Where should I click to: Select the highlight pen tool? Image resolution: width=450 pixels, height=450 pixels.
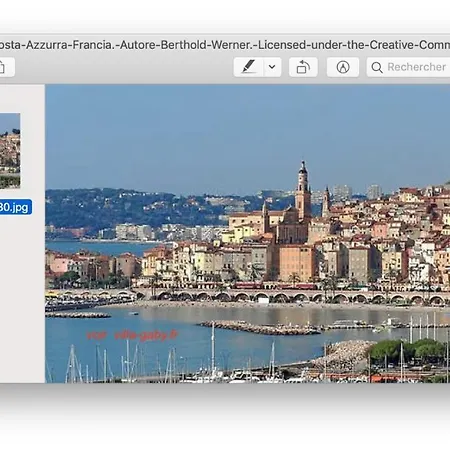(249, 67)
